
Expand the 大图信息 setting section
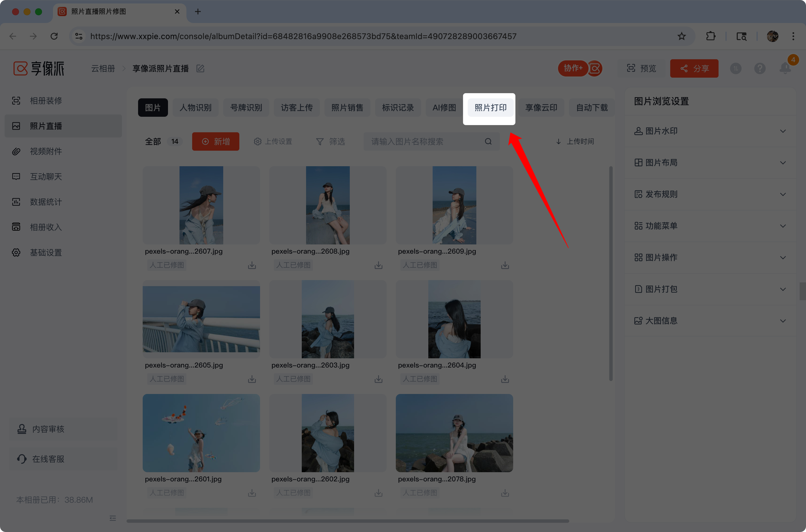tap(710, 321)
